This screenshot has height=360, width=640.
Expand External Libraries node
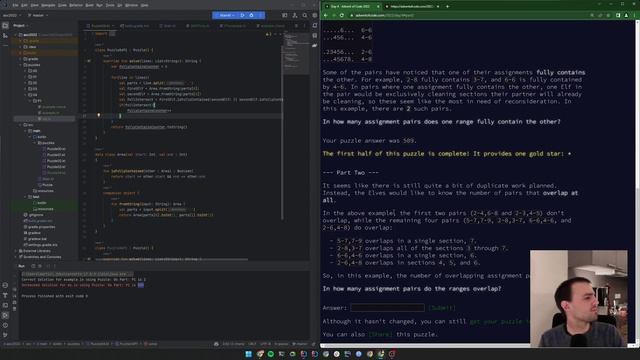click(16, 251)
